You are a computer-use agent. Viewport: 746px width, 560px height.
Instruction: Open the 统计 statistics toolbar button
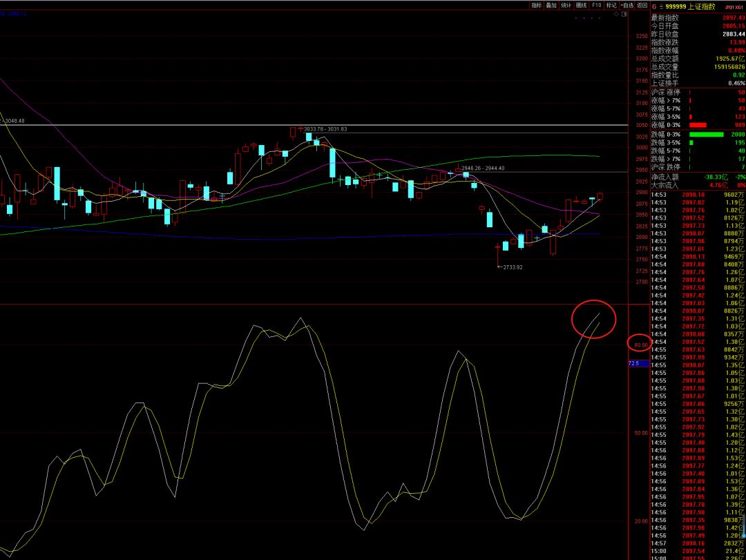tap(566, 6)
